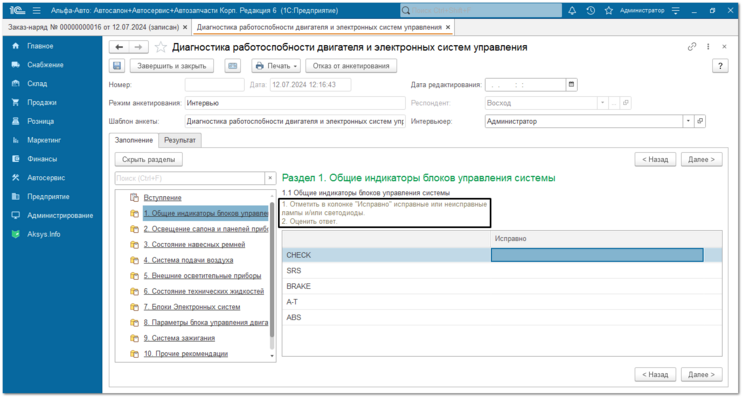Close the Заказ-наряд tab
This screenshot has width=743, height=398.
tap(185, 27)
